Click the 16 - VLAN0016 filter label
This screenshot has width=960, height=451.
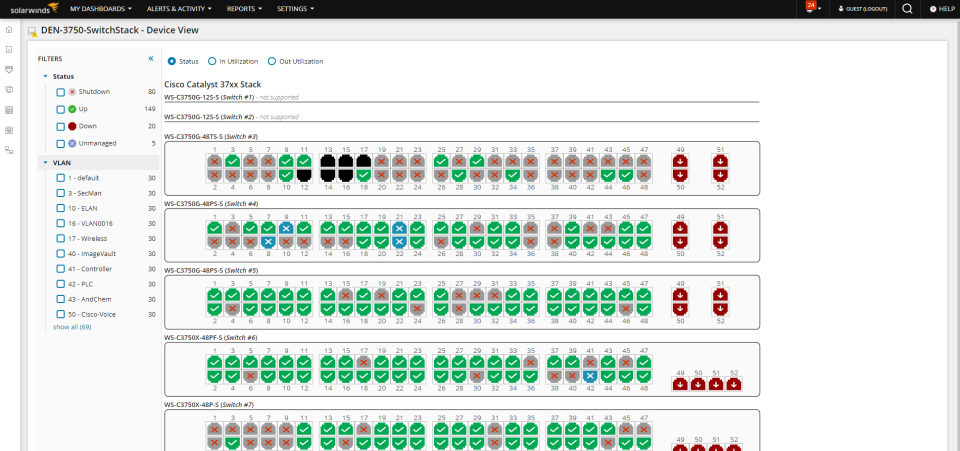pyautogui.click(x=91, y=223)
